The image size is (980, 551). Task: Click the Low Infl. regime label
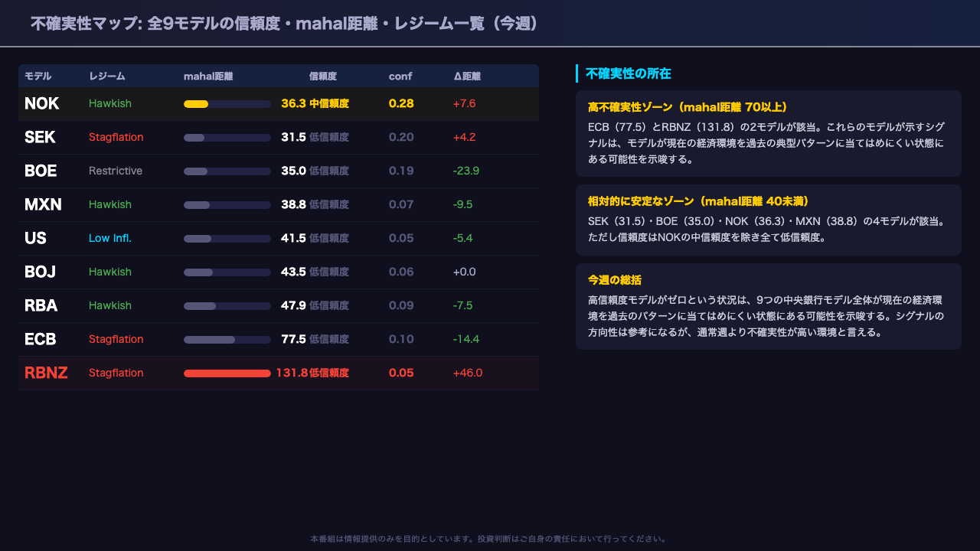click(110, 238)
